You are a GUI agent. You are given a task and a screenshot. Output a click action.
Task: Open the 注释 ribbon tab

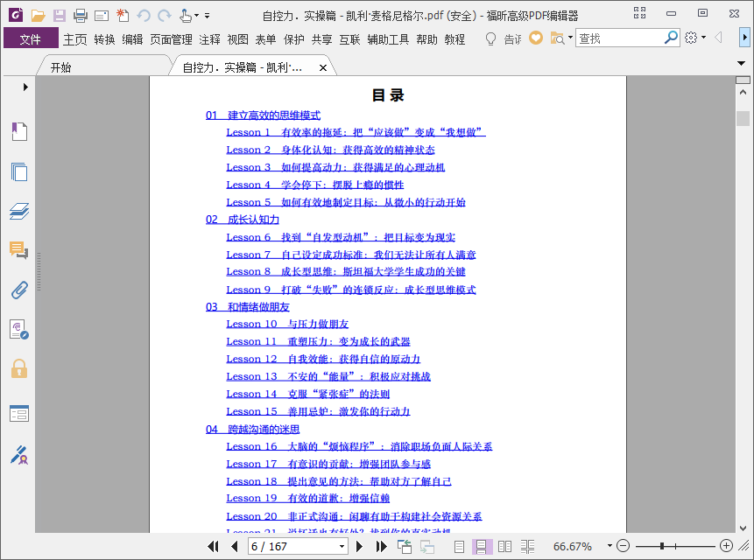(209, 38)
